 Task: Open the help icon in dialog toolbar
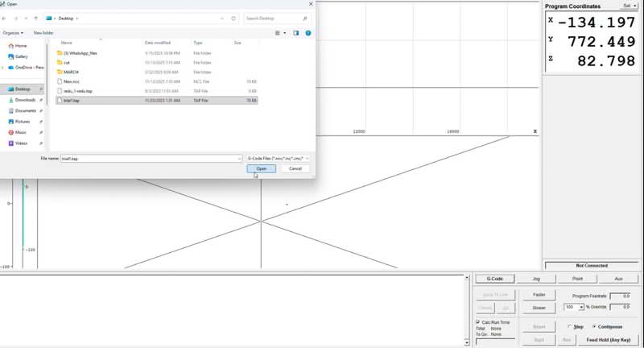click(x=308, y=33)
